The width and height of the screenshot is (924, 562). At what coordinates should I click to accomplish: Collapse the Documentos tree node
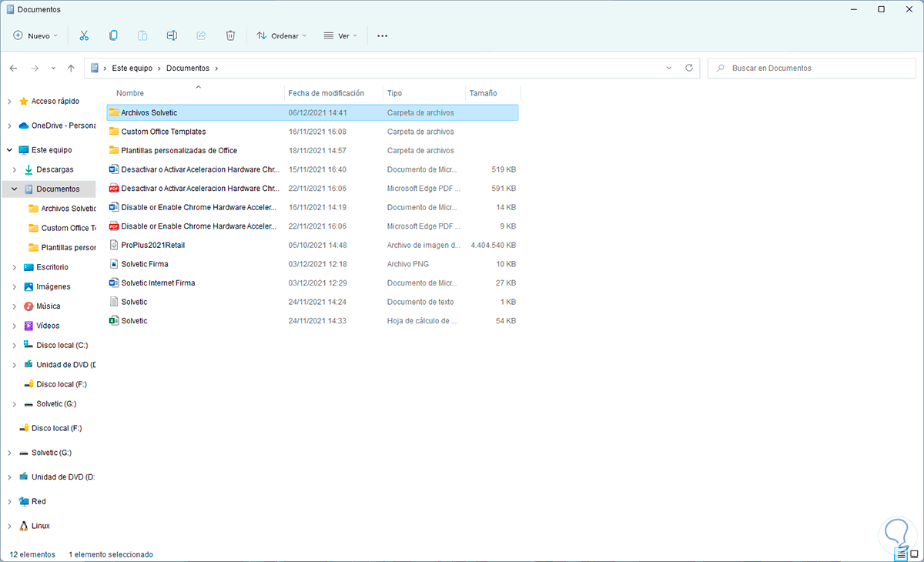[x=15, y=189]
